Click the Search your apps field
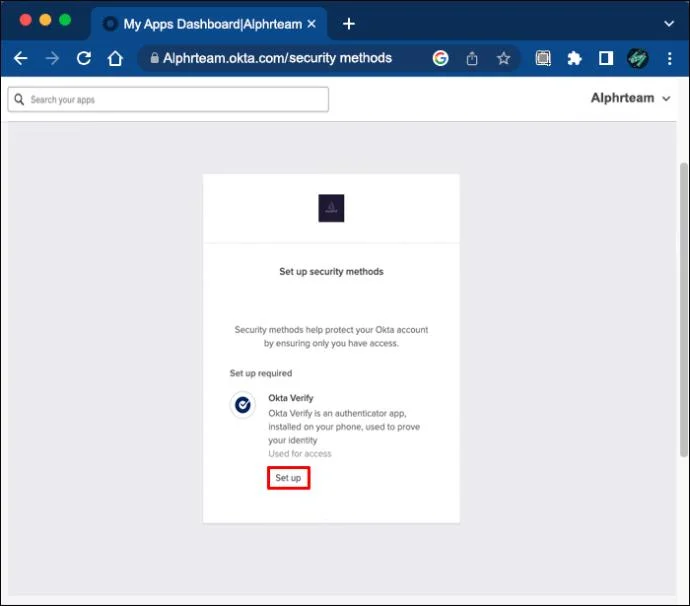 click(x=168, y=99)
